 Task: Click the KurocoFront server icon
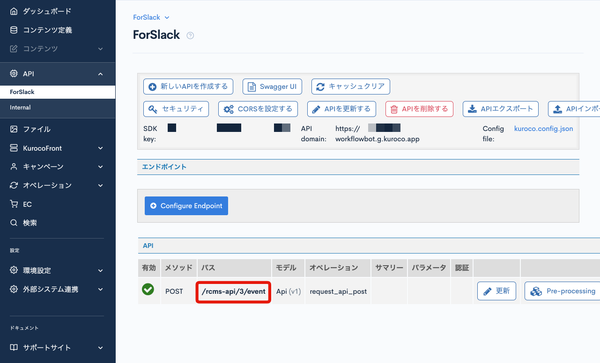(x=14, y=148)
